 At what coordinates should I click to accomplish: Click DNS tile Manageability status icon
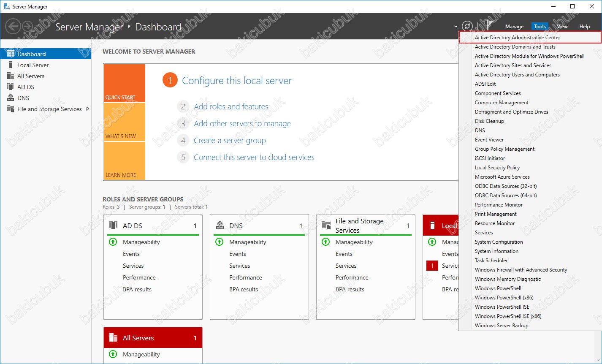(219, 242)
